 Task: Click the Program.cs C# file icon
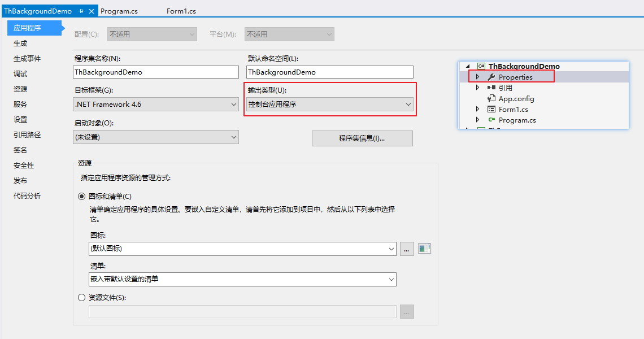(491, 120)
